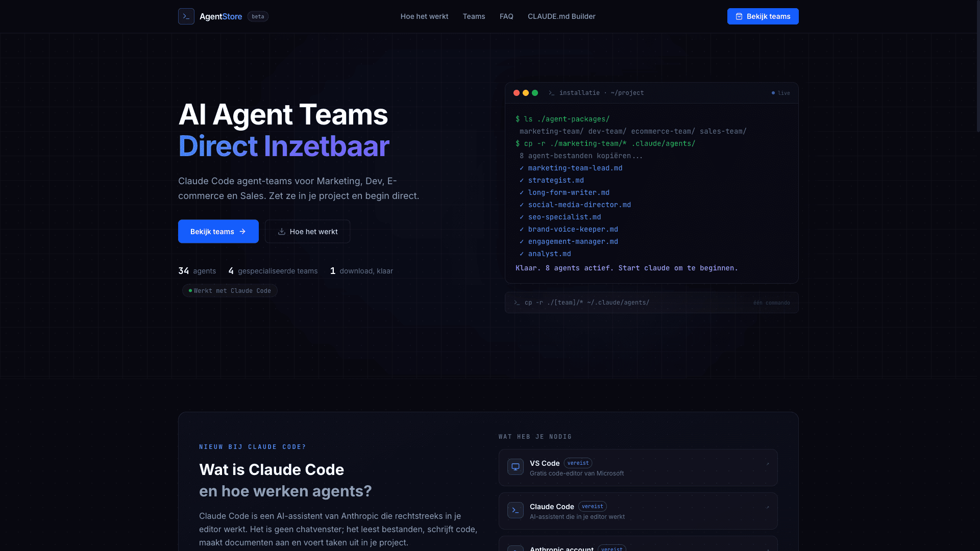
Task: Open the Hoe het werkt nav item
Action: pyautogui.click(x=424, y=16)
